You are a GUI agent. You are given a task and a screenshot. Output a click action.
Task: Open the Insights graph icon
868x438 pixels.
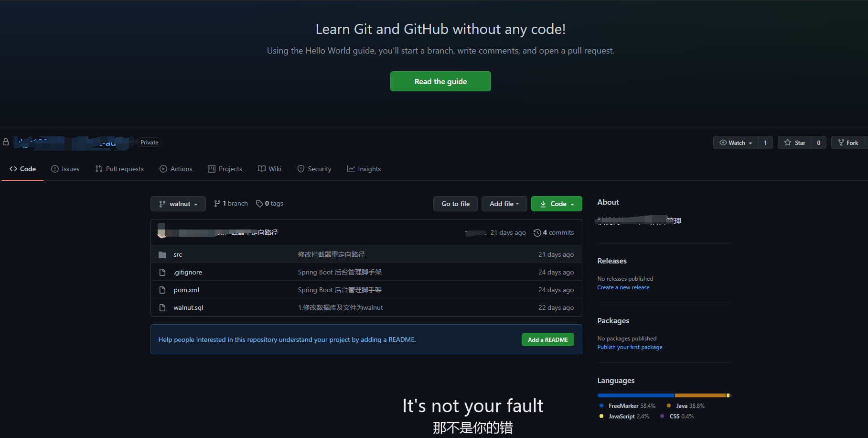[351, 169]
